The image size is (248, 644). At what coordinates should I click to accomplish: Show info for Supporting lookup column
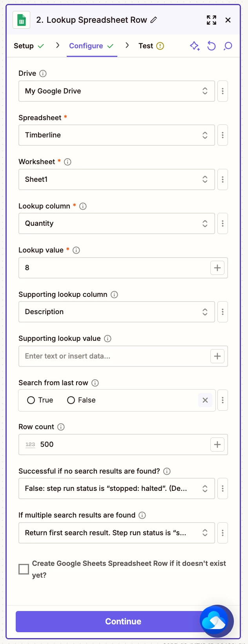point(114,295)
